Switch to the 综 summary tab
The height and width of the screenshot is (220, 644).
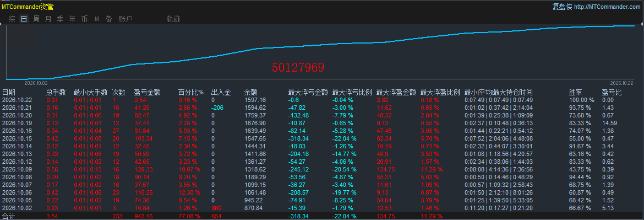point(12,19)
